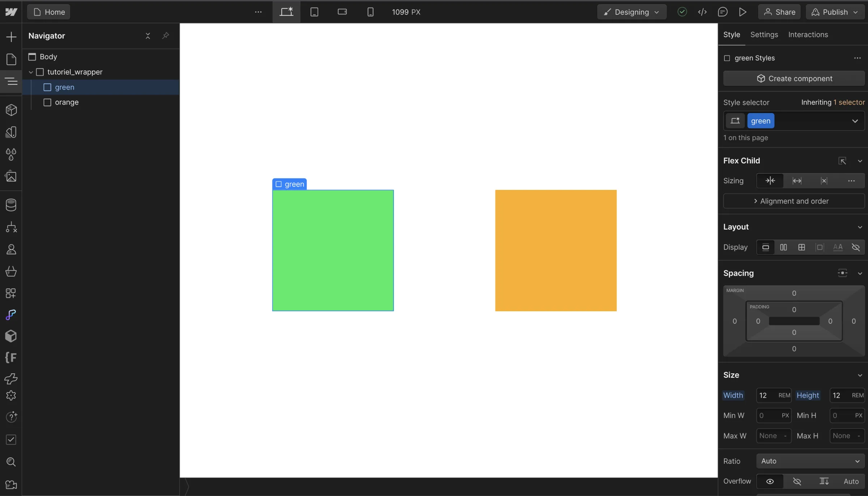Open the Assets panel
Image resolution: width=868 pixels, height=496 pixels.
point(11,176)
